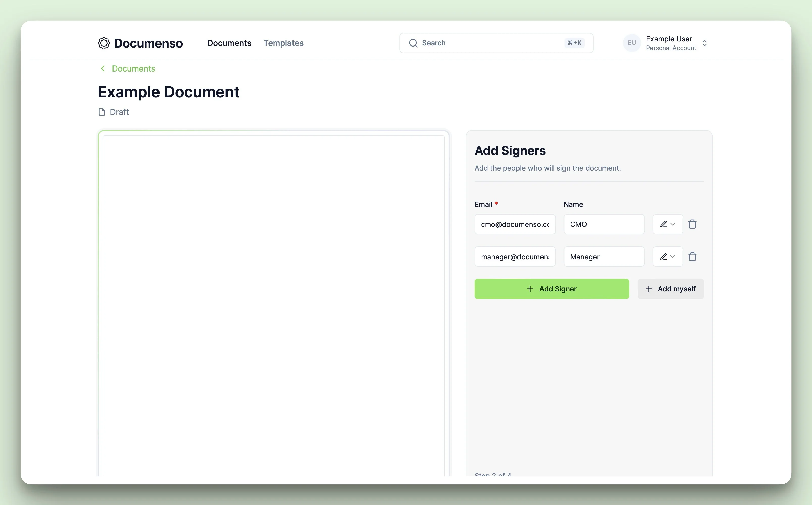Image resolution: width=812 pixels, height=505 pixels.
Task: Edit the cmo@documenso email field
Action: point(514,224)
